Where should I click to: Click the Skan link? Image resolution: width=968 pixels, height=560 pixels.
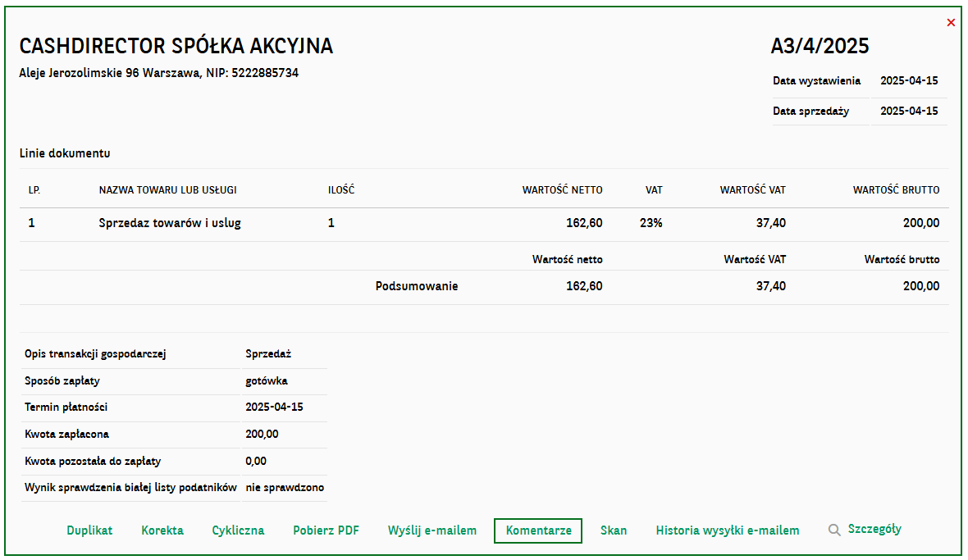pos(614,530)
